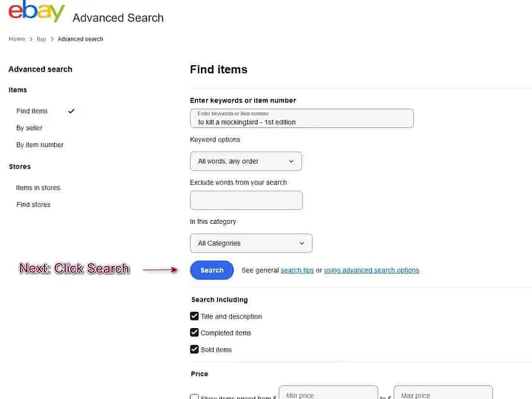
Task: Open the Buy breadcrumb link
Action: point(41,39)
